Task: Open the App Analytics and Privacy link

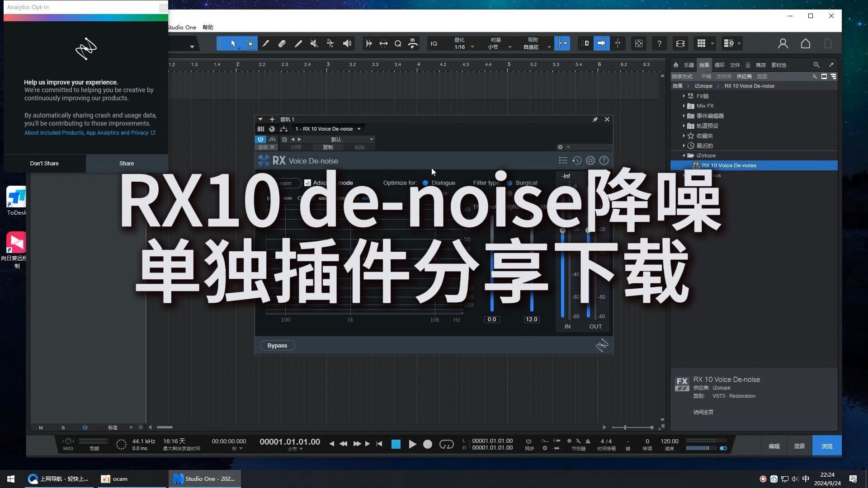Action: [x=90, y=132]
